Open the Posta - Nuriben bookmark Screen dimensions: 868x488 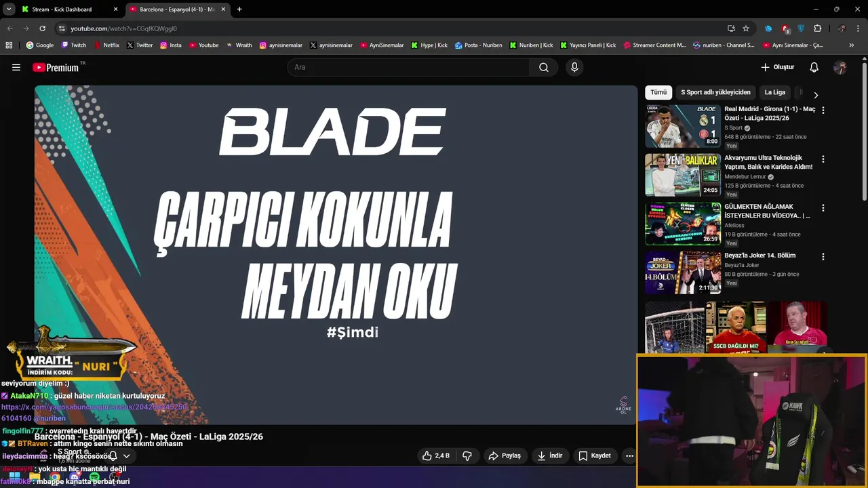coord(479,45)
